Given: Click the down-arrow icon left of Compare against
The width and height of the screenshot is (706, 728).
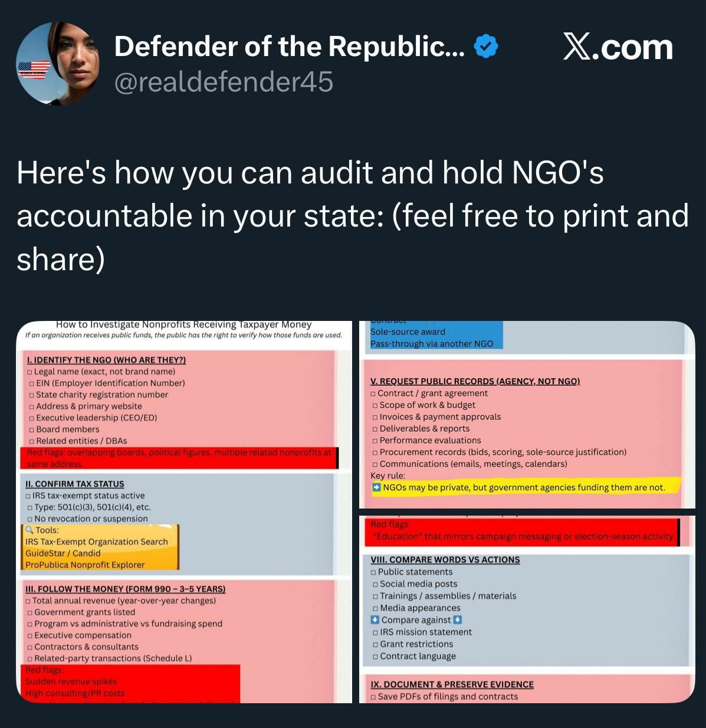Looking at the screenshot, I should pyautogui.click(x=375, y=619).
